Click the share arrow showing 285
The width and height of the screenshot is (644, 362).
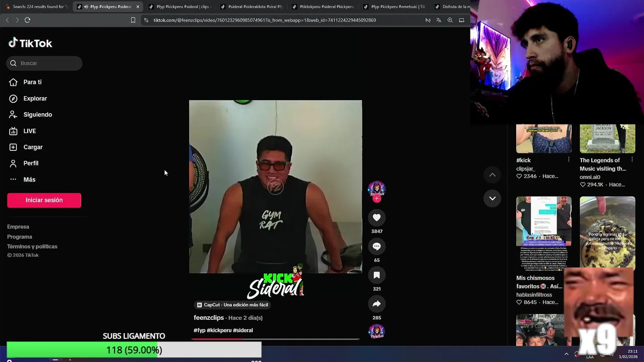coord(377,304)
